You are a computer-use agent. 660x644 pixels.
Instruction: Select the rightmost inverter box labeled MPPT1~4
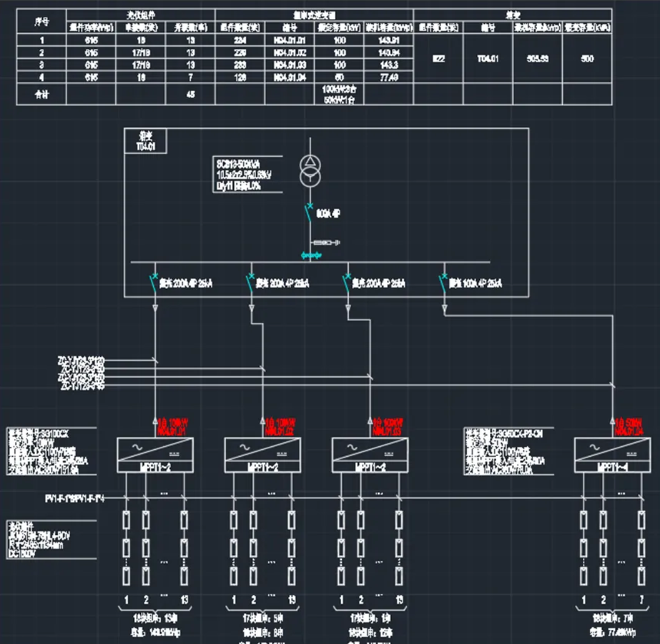(612, 455)
